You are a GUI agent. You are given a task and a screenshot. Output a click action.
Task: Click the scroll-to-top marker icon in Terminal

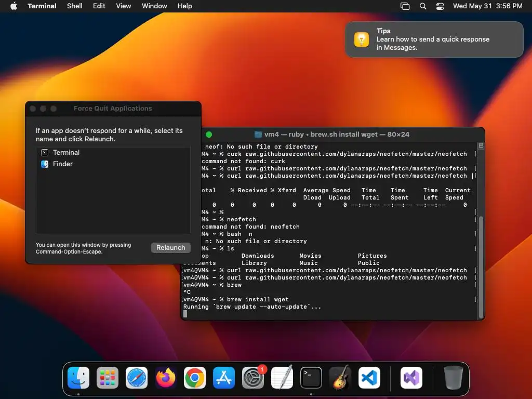pyautogui.click(x=481, y=145)
